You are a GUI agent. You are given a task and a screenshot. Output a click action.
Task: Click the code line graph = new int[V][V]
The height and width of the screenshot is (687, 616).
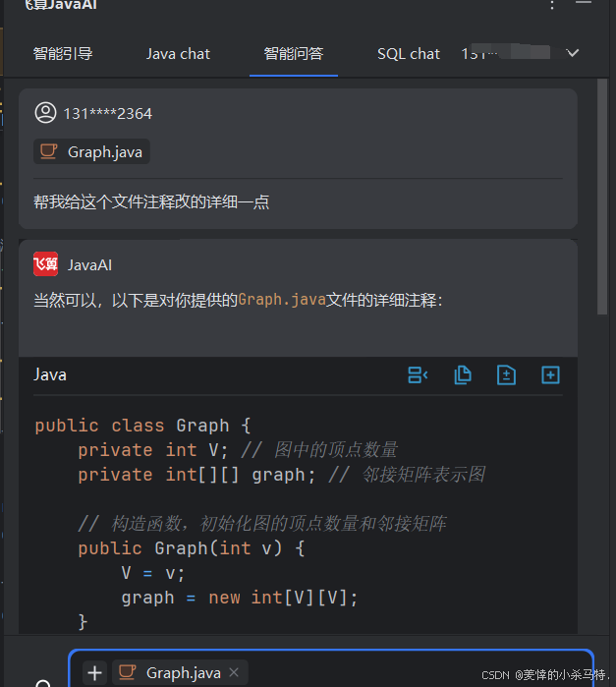point(240,598)
